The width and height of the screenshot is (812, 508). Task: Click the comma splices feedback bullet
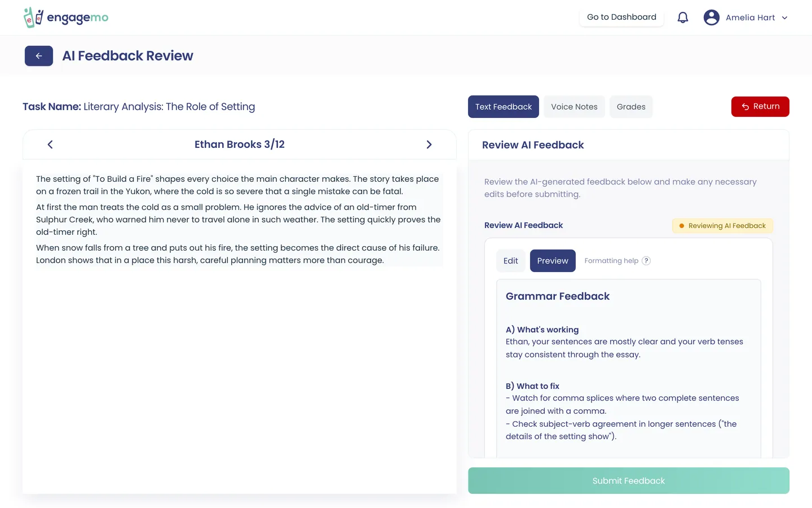coord(623,405)
